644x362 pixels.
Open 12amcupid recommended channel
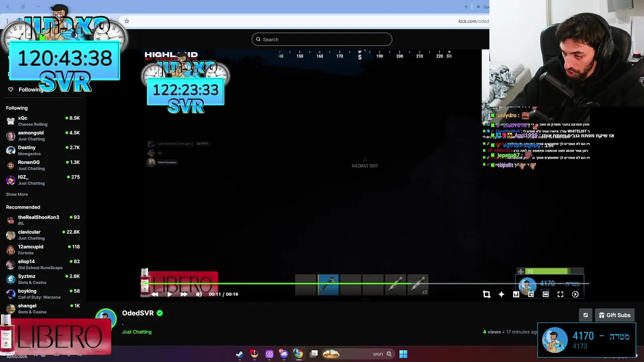pyautogui.click(x=43, y=249)
